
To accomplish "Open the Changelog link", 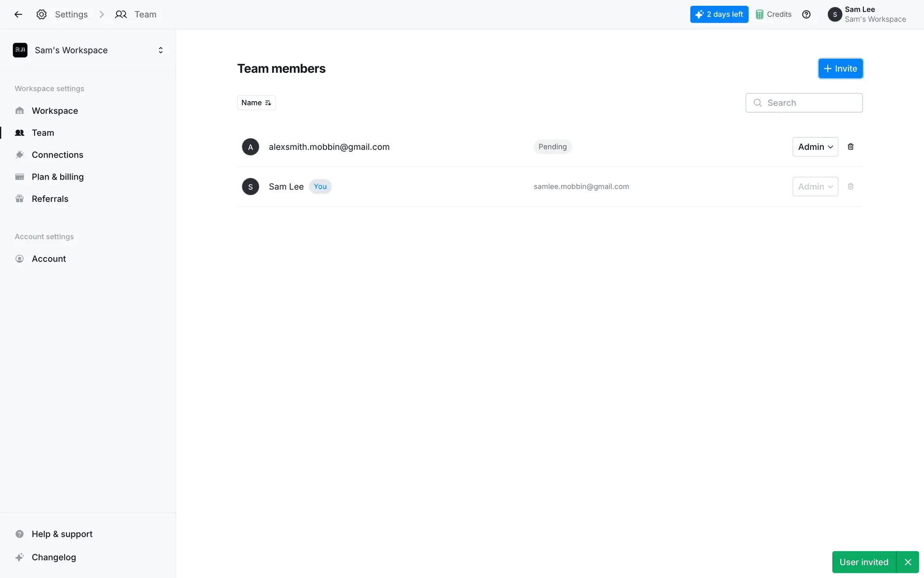I will click(53, 557).
